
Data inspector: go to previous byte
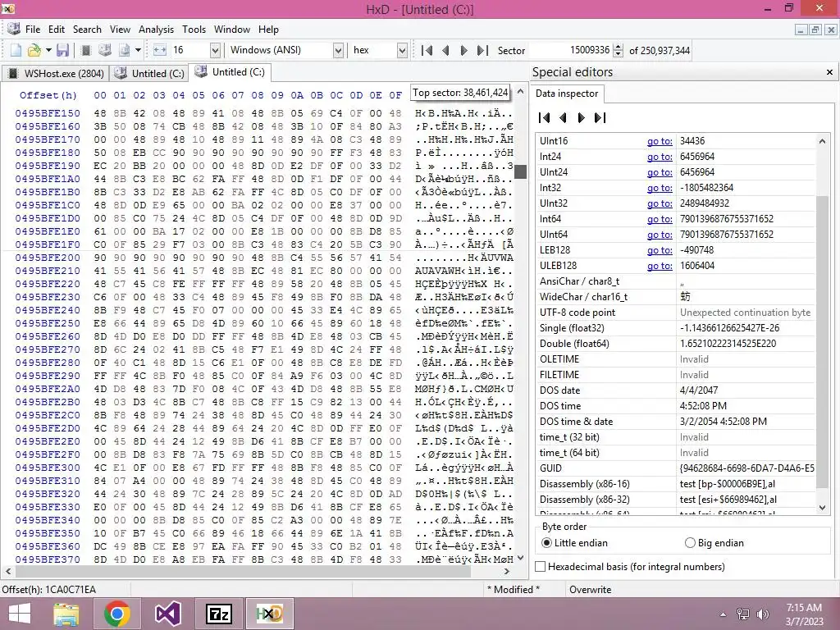tap(563, 118)
